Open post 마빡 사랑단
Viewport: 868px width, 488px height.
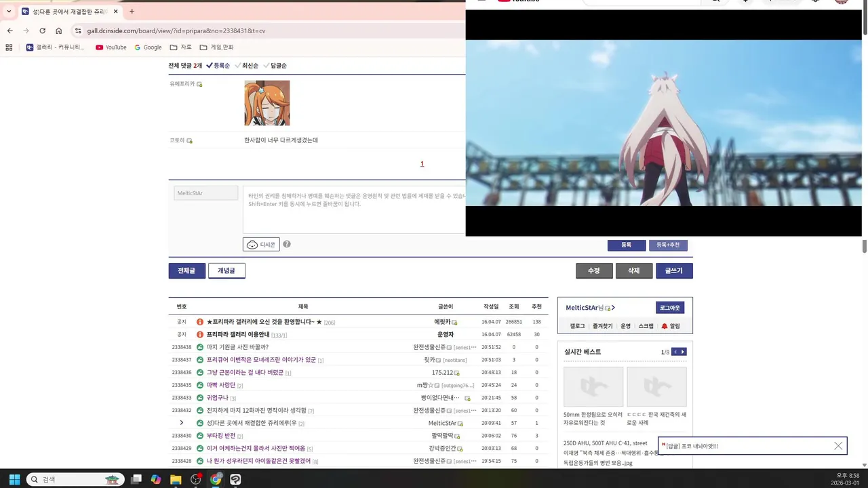[221, 385]
